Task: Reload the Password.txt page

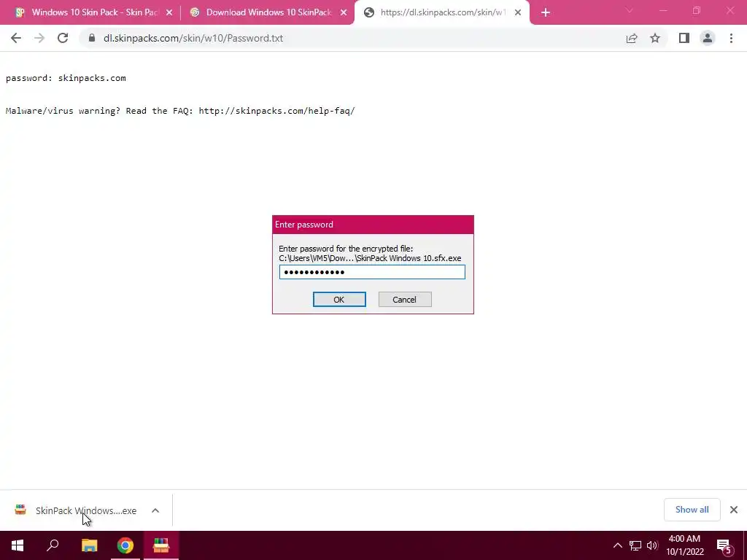Action: 63,38
